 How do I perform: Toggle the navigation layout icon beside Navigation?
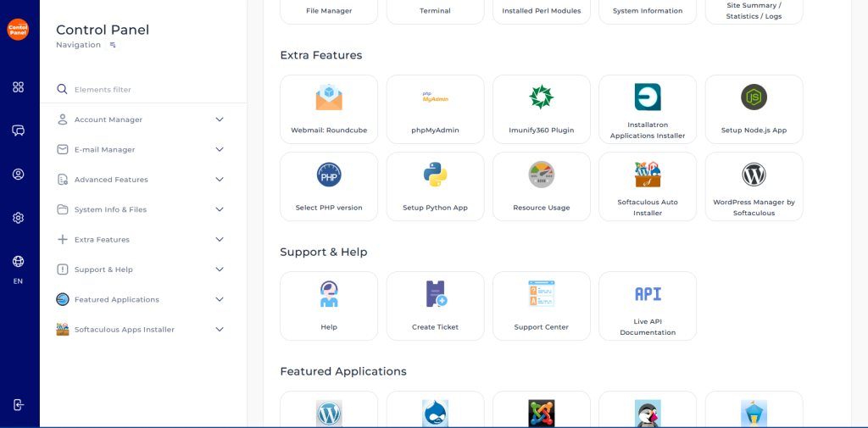pos(113,45)
